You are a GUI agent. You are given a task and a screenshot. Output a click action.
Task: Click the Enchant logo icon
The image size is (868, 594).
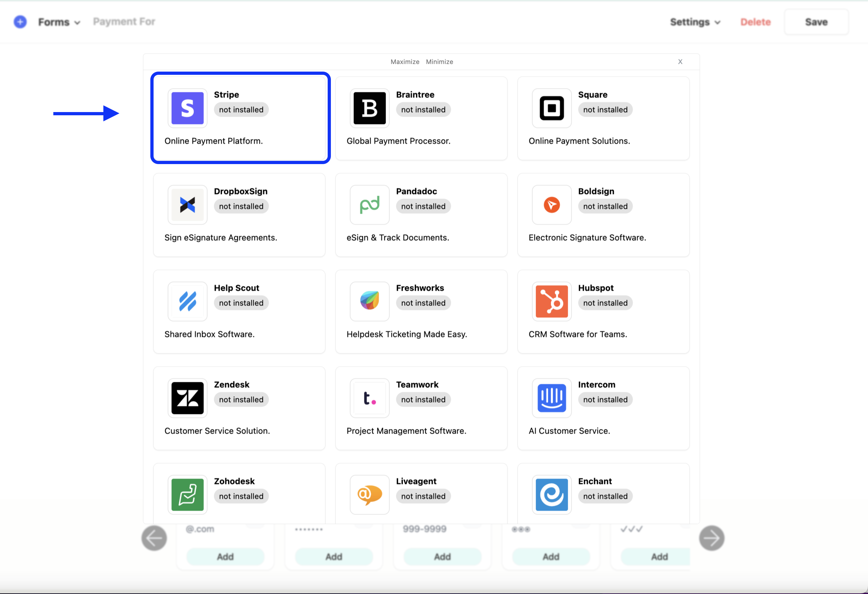click(x=552, y=495)
